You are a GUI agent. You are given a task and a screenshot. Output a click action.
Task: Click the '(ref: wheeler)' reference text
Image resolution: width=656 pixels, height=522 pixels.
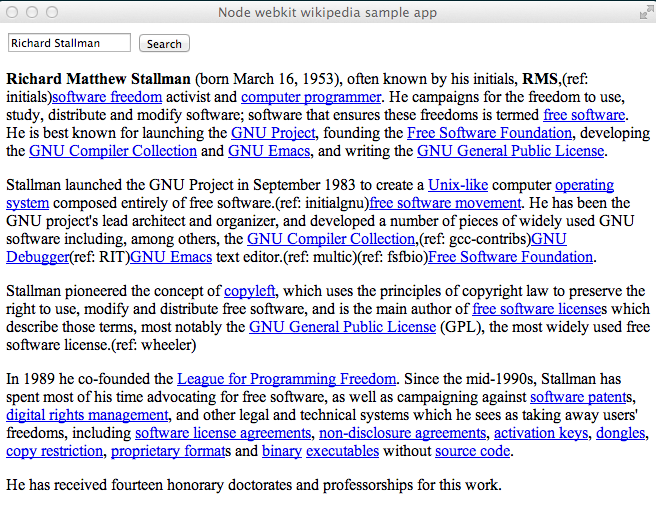pos(154,345)
